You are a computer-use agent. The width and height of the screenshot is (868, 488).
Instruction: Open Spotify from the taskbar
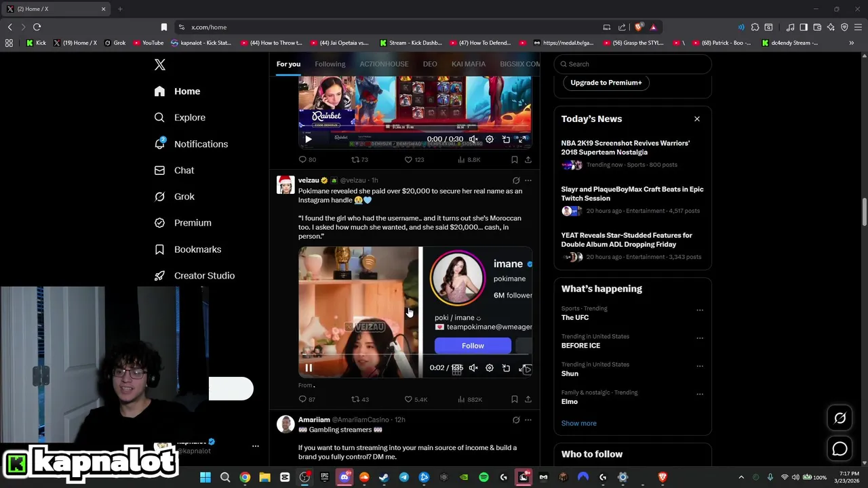(x=484, y=477)
